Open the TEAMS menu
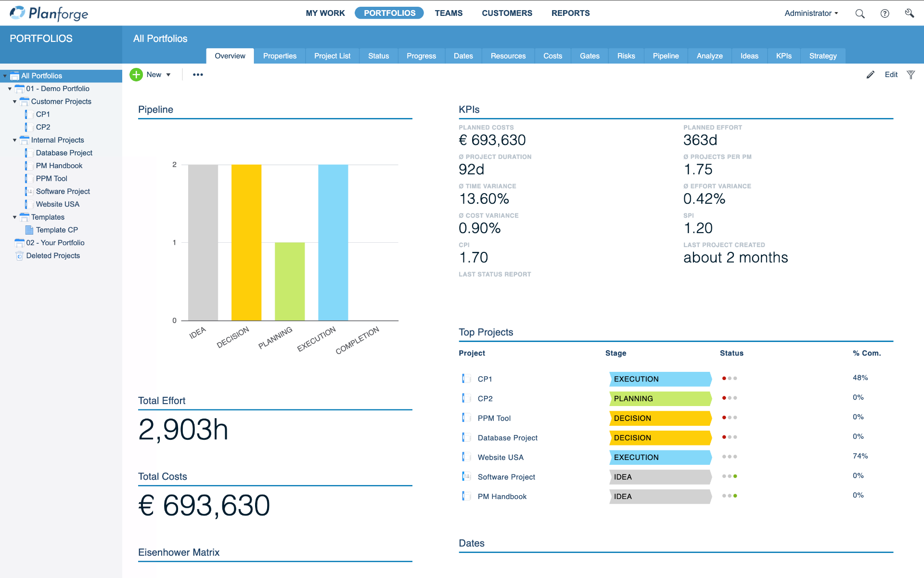Screen dimensions: 924x578 click(x=449, y=13)
